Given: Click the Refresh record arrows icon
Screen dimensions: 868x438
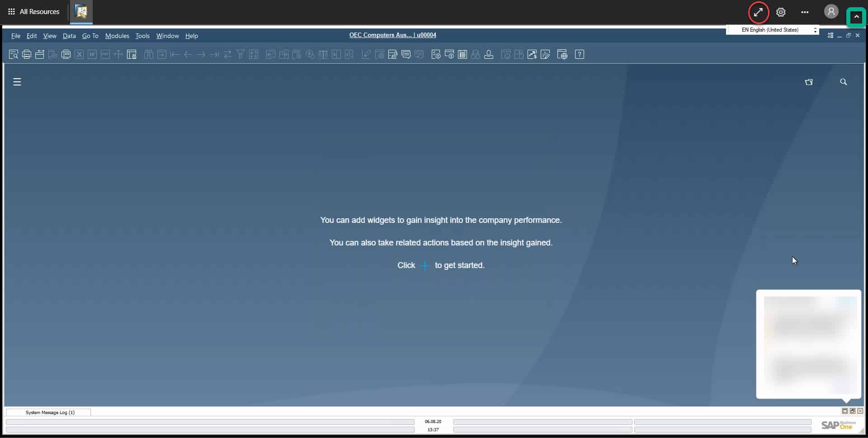Looking at the screenshot, I should (227, 55).
